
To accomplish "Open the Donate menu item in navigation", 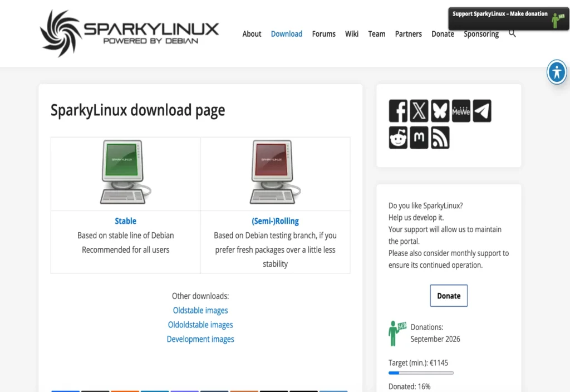I will click(443, 34).
